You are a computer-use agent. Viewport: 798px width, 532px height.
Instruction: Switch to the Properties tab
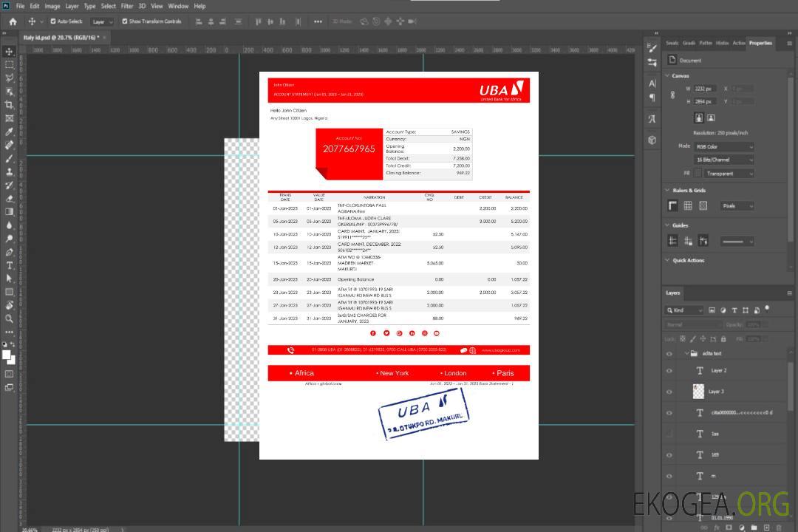[760, 44]
